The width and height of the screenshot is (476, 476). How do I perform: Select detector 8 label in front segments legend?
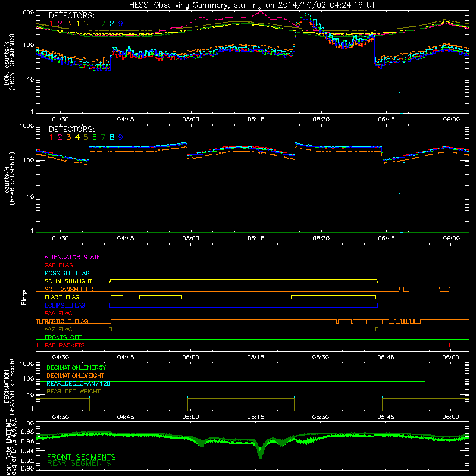[x=112, y=23]
